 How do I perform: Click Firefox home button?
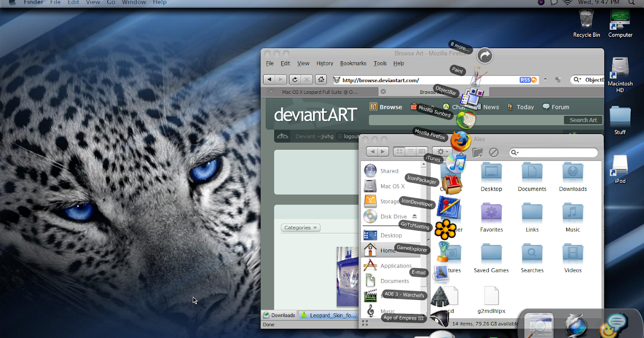tap(320, 79)
